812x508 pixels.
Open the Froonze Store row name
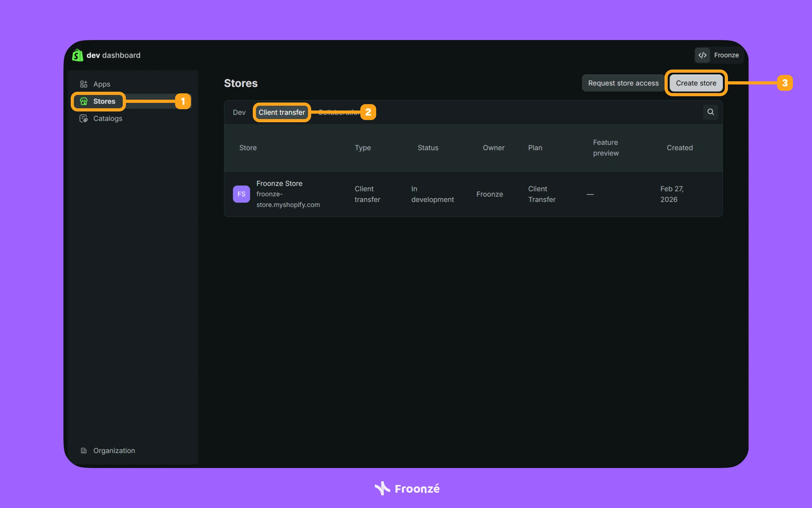tap(279, 184)
